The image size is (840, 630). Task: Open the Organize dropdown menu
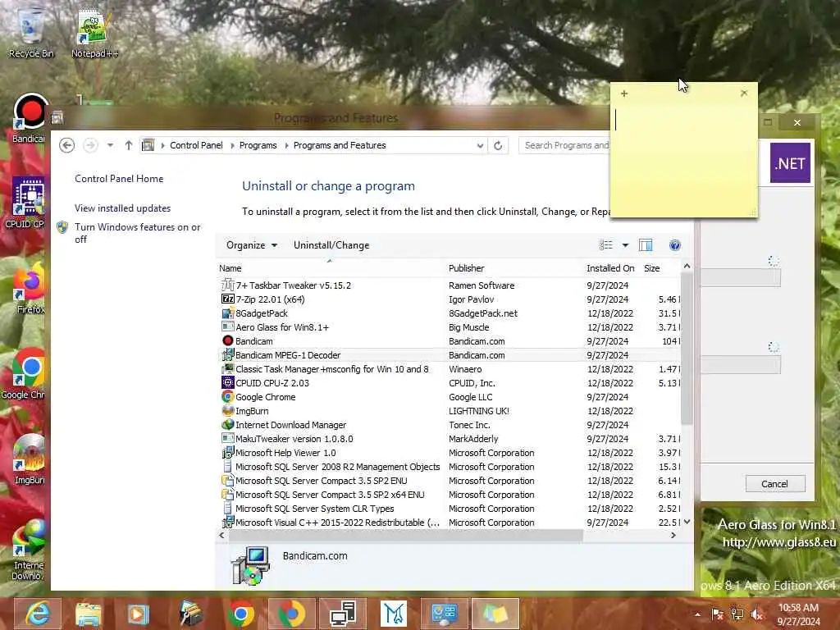[x=251, y=245]
